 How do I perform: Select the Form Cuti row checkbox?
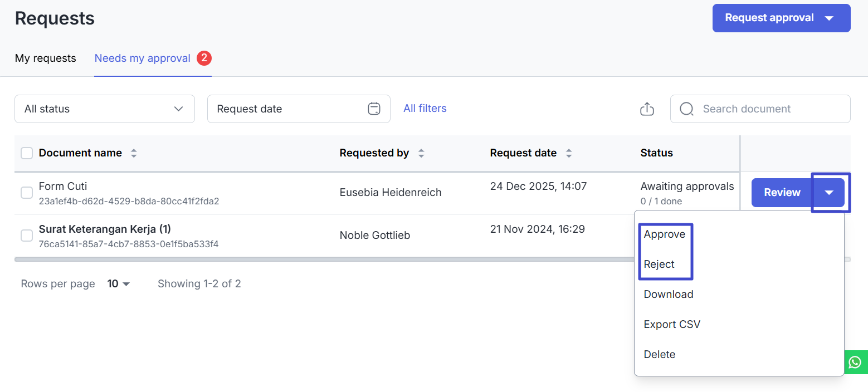[x=27, y=193]
